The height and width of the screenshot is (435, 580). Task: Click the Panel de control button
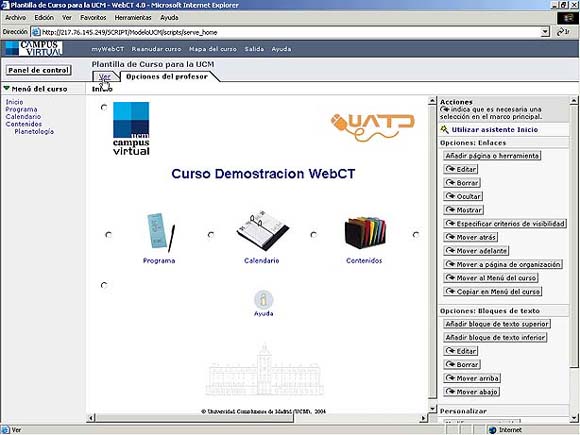pyautogui.click(x=38, y=70)
